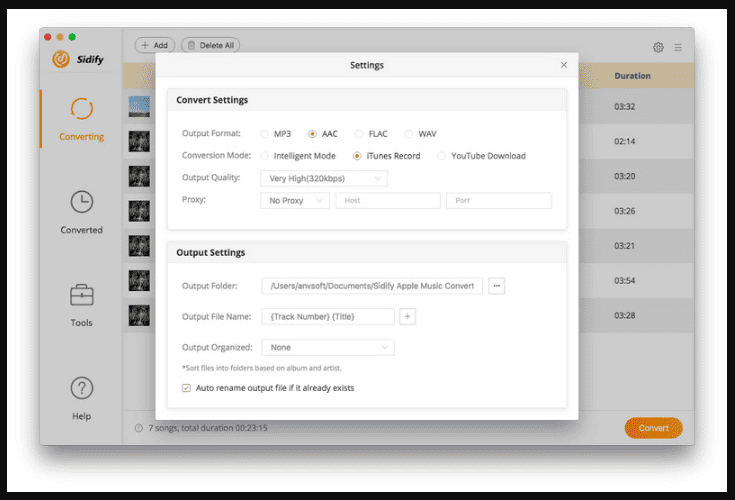Click the Sidify logo icon
The height and width of the screenshot is (500, 735).
point(61,59)
